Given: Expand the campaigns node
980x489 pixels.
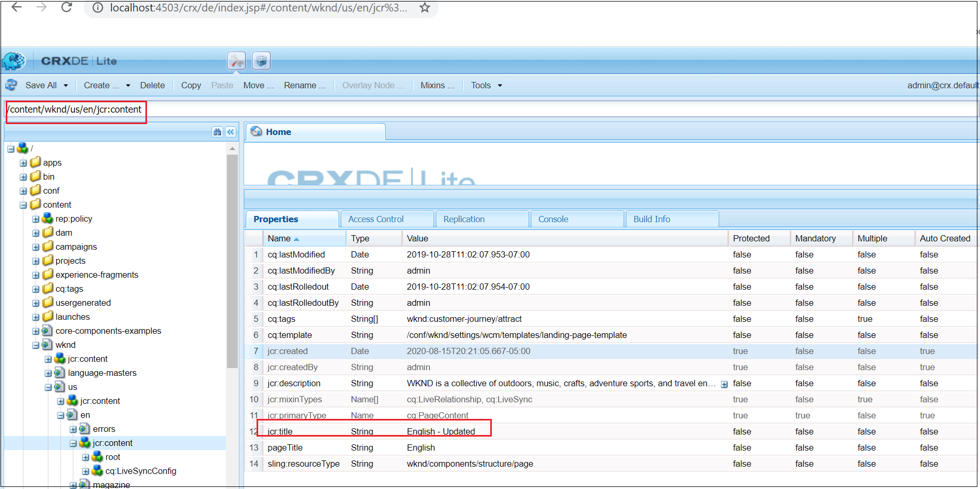Looking at the screenshot, I should (x=36, y=247).
